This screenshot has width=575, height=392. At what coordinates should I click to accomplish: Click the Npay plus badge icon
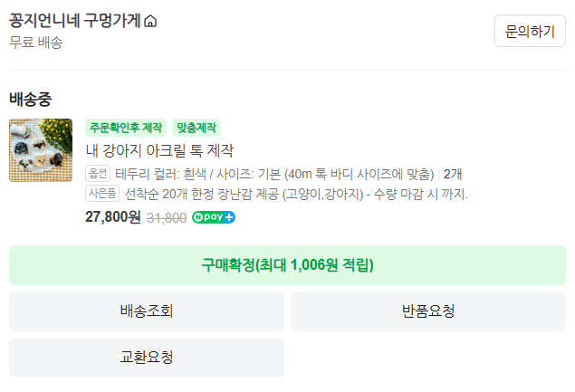coord(214,217)
